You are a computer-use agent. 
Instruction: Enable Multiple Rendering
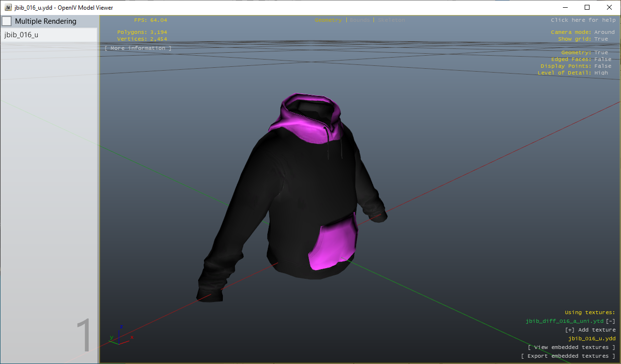point(7,21)
